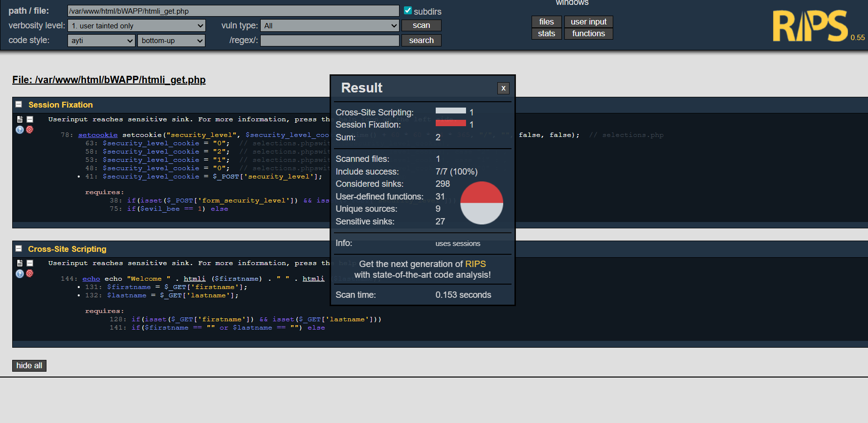Viewport: 868px width, 423px height.
Task: Open the verbosity level dropdown
Action: point(136,26)
